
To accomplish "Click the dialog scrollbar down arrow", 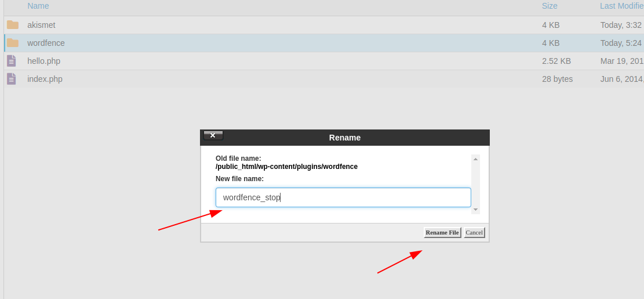I will [475, 210].
